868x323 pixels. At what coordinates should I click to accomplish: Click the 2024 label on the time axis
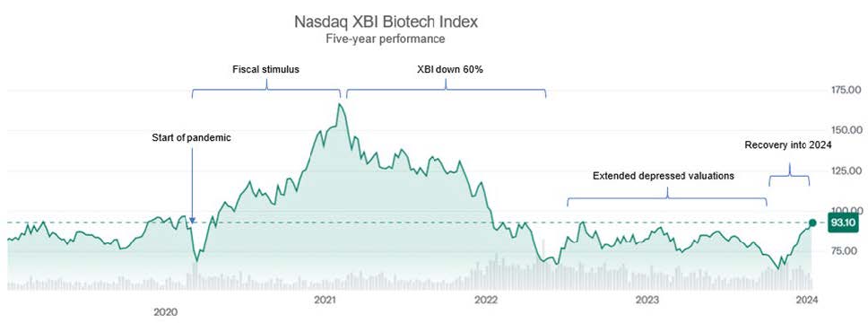[x=806, y=301]
